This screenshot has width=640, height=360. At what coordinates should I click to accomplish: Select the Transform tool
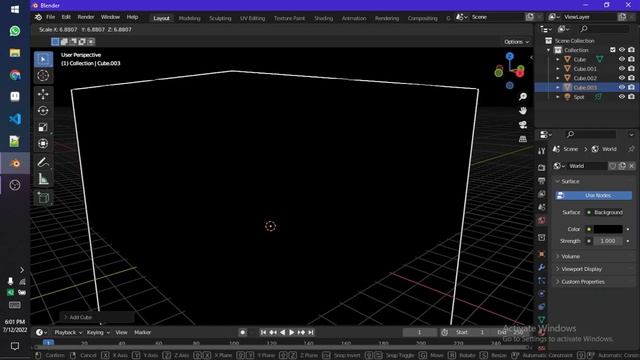(x=43, y=143)
